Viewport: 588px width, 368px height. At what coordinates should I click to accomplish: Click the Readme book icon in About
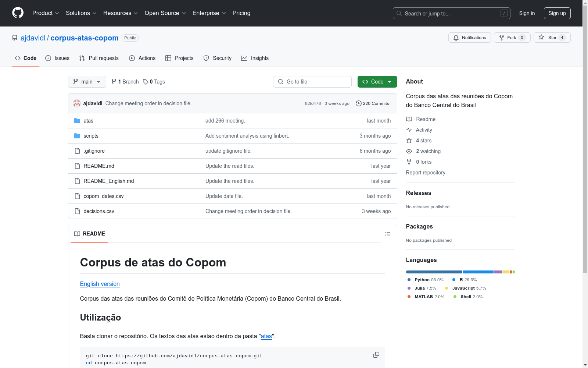point(409,119)
